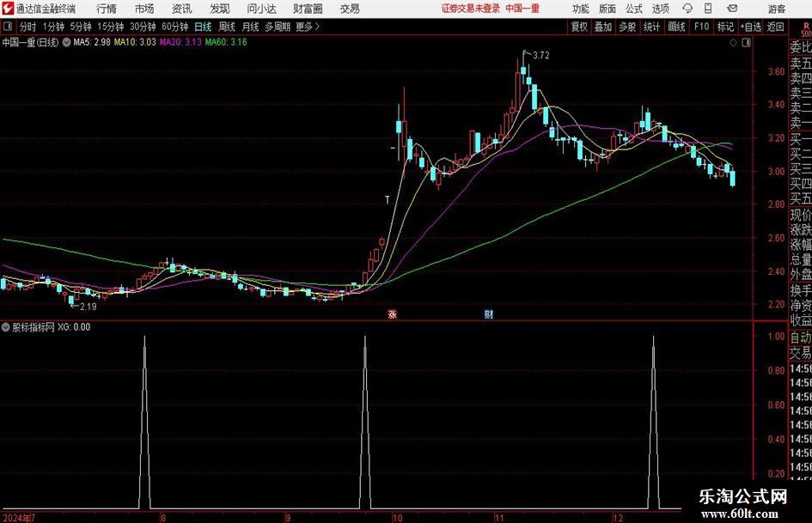Click the 叠加 button
812x523 pixels.
click(603, 27)
